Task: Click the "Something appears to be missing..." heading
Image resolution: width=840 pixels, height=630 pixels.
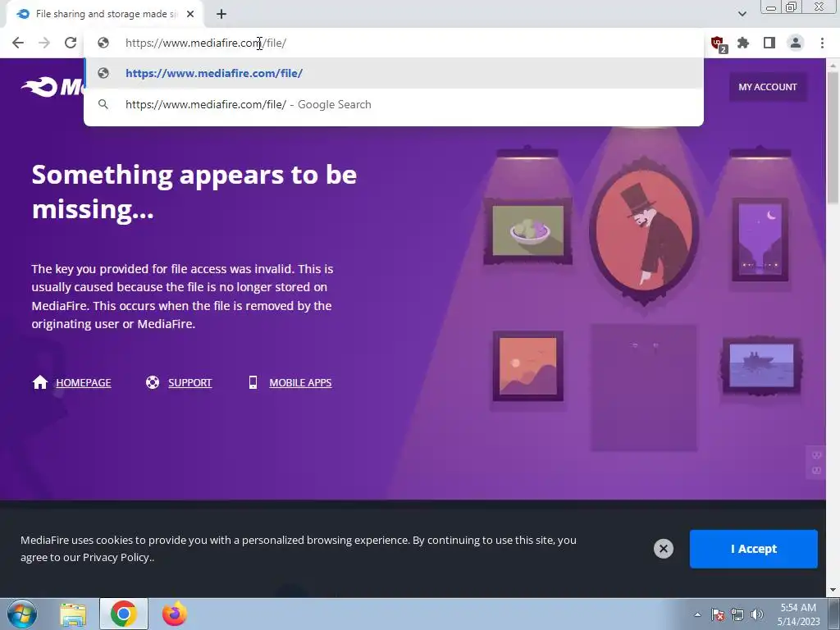Action: [x=194, y=192]
